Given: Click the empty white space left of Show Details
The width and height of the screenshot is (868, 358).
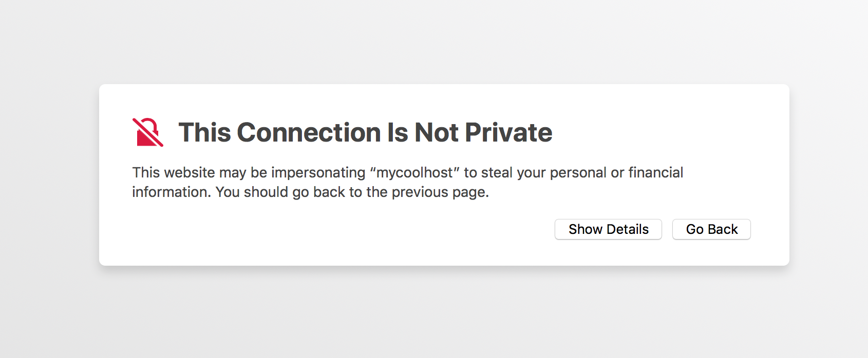Looking at the screenshot, I should coord(339,229).
